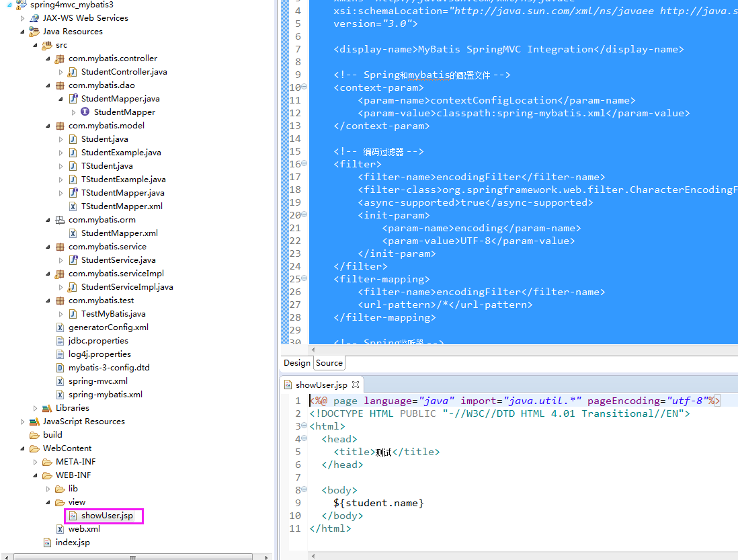Click showUser.jsp editor scroll-left arrow
Viewport: 738px width, 560px height.
(313, 556)
